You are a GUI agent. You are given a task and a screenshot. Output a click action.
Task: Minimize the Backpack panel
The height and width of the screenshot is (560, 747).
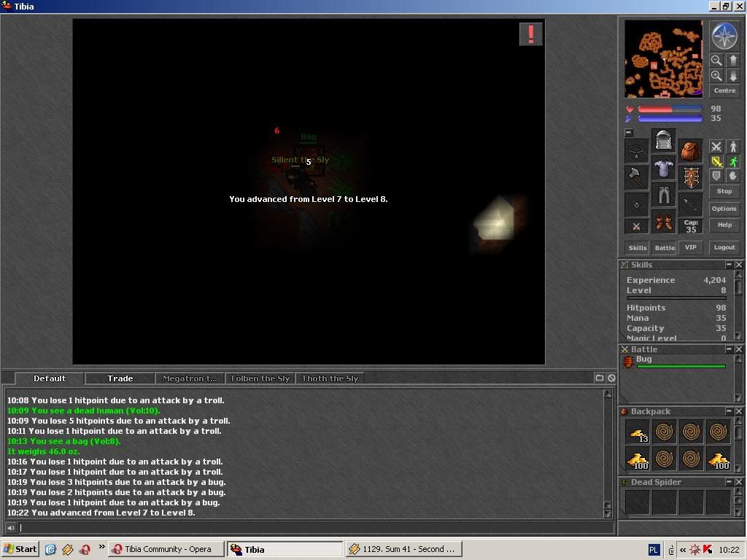(729, 411)
